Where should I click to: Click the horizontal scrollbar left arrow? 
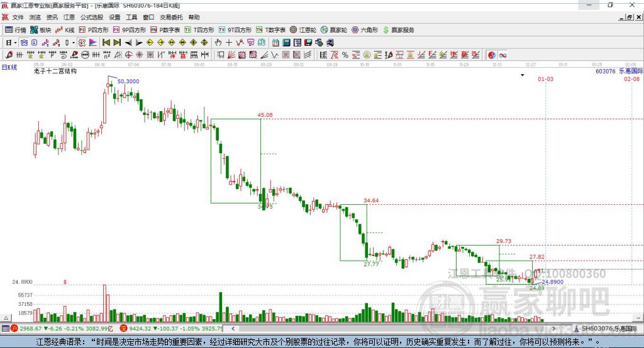point(233,329)
